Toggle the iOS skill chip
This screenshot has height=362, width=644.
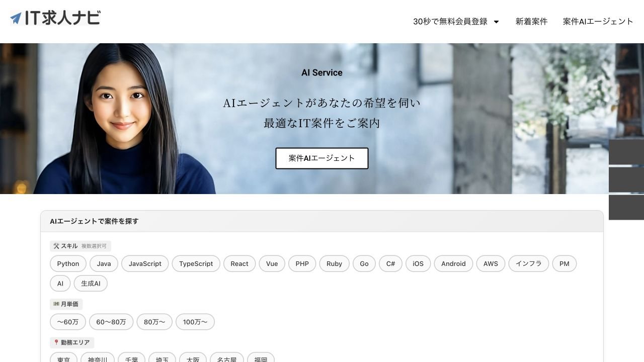coord(418,264)
